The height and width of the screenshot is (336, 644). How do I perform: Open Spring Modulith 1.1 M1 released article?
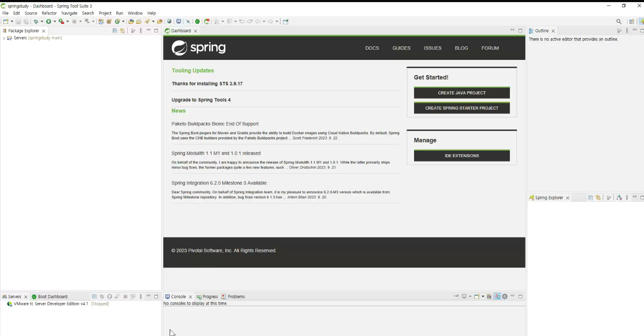216,153
